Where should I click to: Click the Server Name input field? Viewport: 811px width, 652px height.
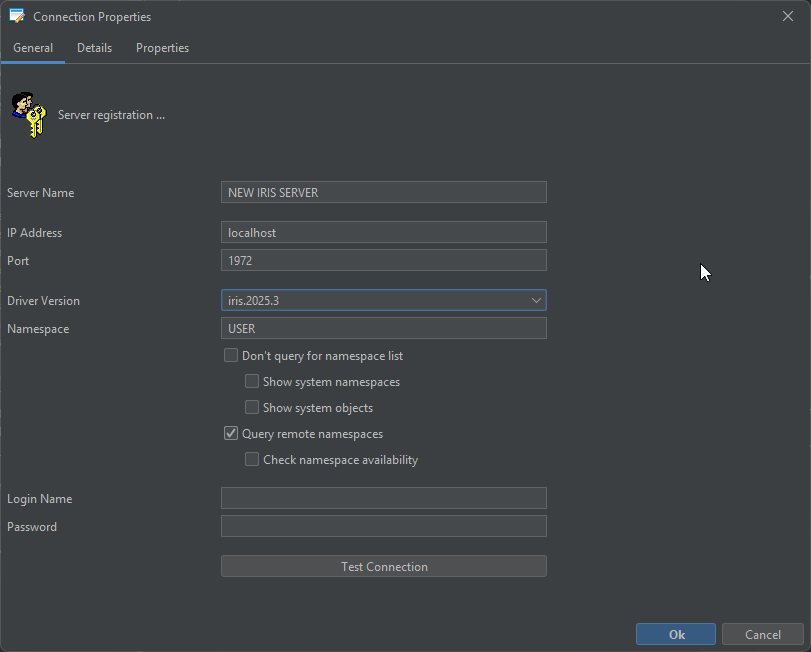384,192
